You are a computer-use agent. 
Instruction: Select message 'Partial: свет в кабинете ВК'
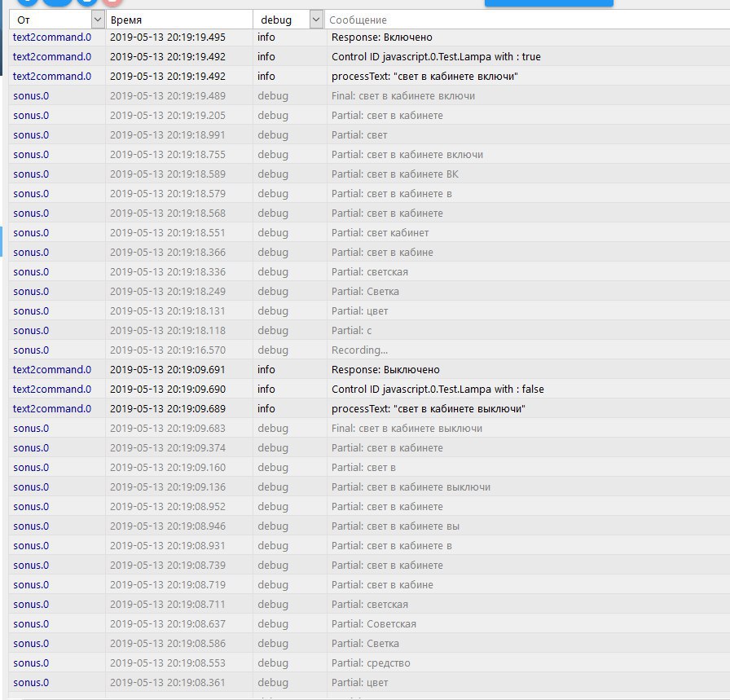(x=395, y=174)
